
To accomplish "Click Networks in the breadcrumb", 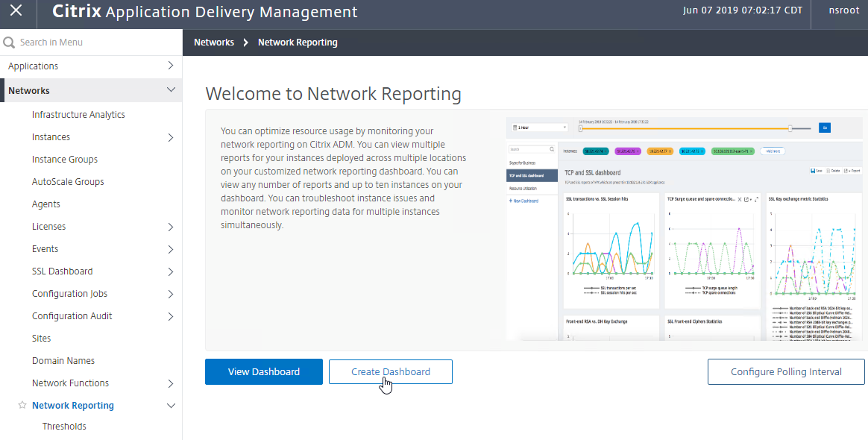I will 214,42.
